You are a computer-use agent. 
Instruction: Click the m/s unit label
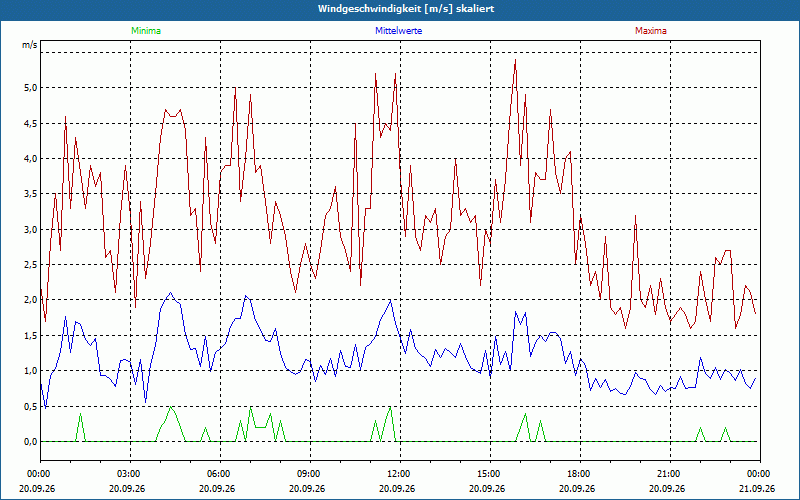click(30, 45)
